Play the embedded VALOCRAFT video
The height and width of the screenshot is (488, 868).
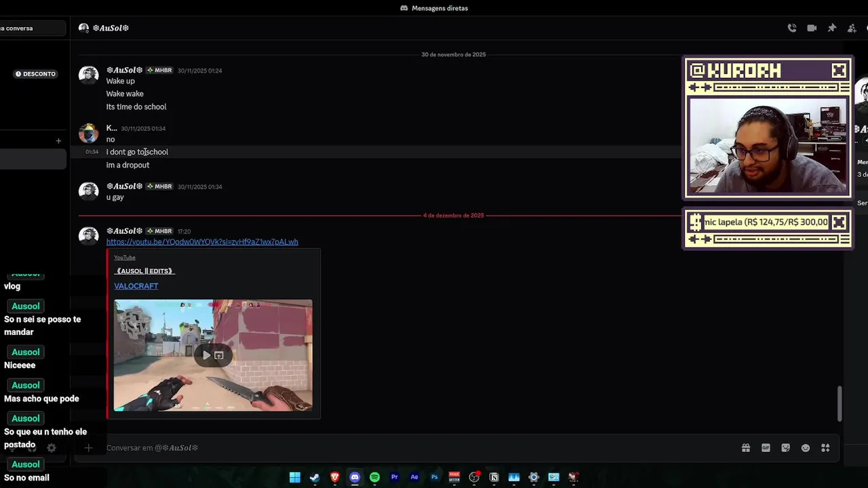(x=207, y=355)
